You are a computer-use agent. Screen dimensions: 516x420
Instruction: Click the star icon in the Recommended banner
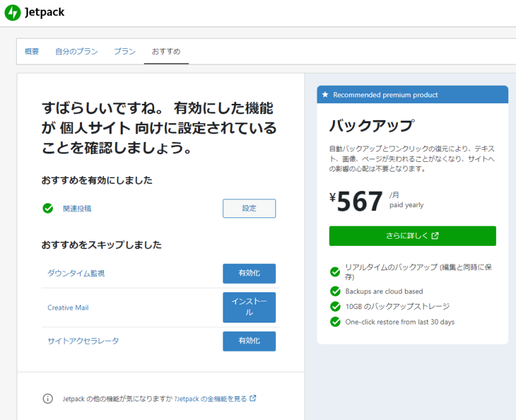325,95
